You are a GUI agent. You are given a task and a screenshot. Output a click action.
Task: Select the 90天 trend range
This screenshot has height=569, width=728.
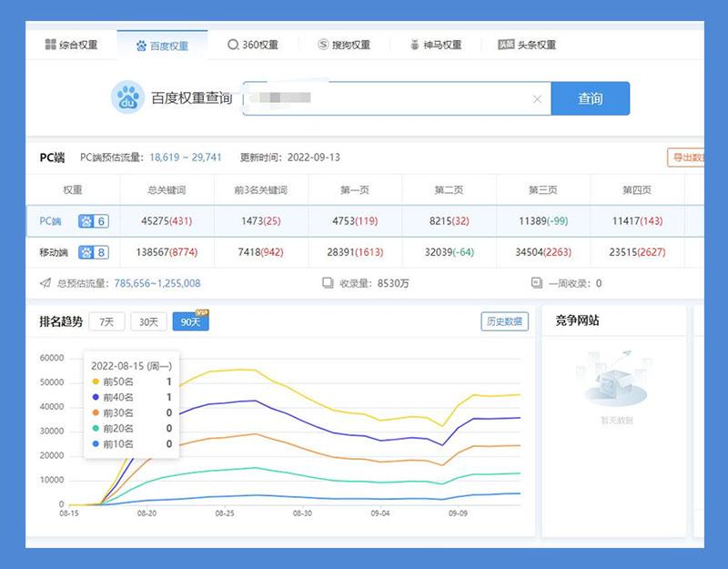[190, 321]
